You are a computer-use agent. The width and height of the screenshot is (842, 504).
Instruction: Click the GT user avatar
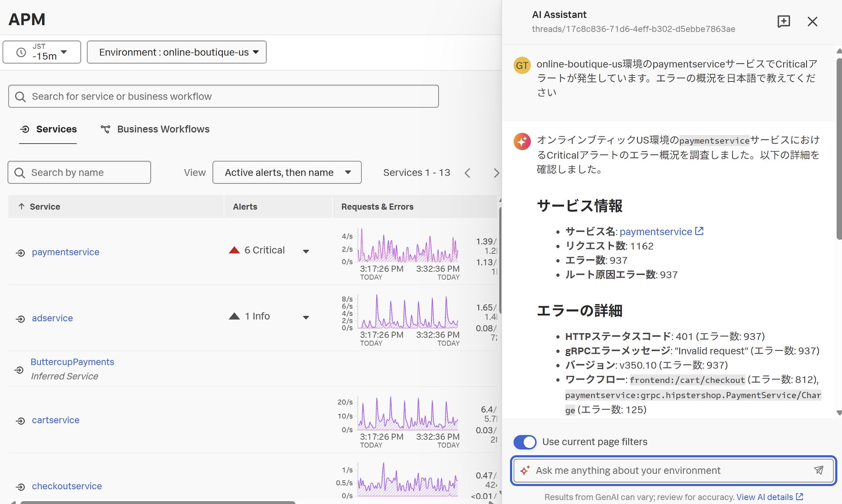click(522, 65)
